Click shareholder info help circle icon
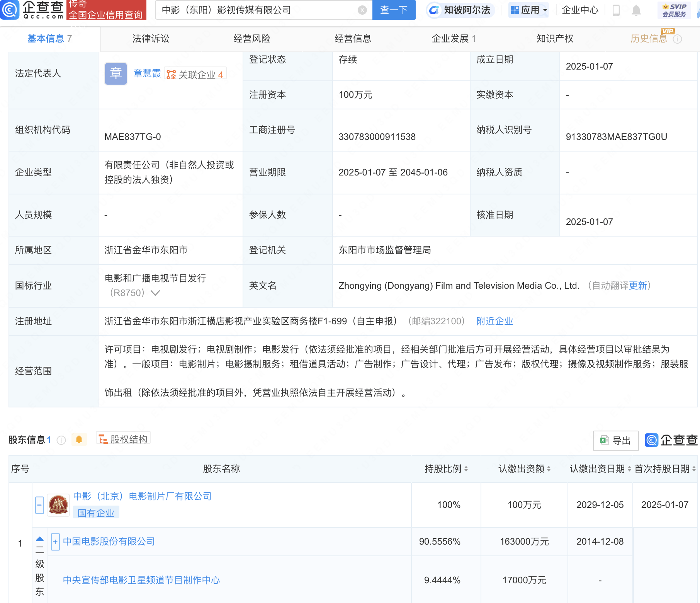 pos(61,440)
